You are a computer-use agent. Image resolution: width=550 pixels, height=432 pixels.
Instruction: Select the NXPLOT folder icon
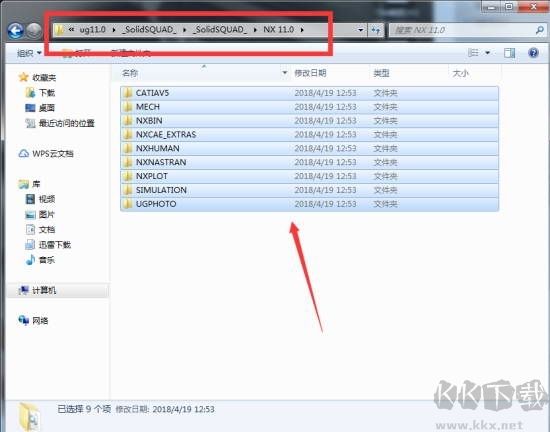[x=127, y=176]
